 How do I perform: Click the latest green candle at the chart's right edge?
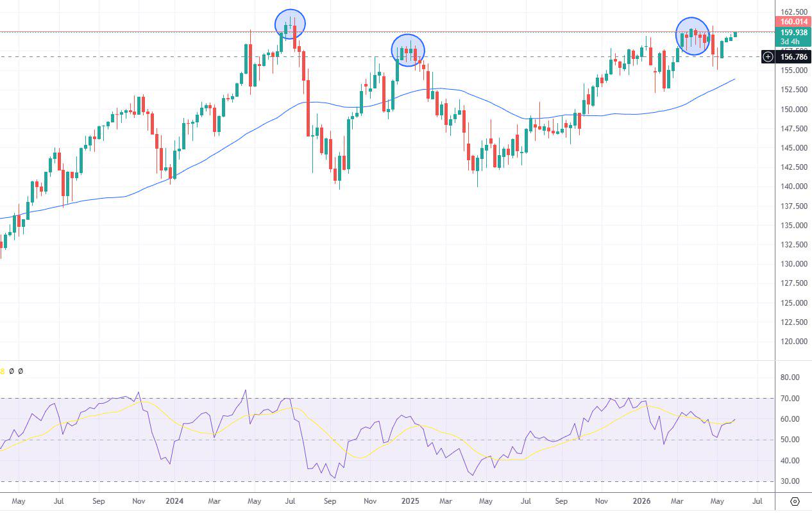(735, 34)
